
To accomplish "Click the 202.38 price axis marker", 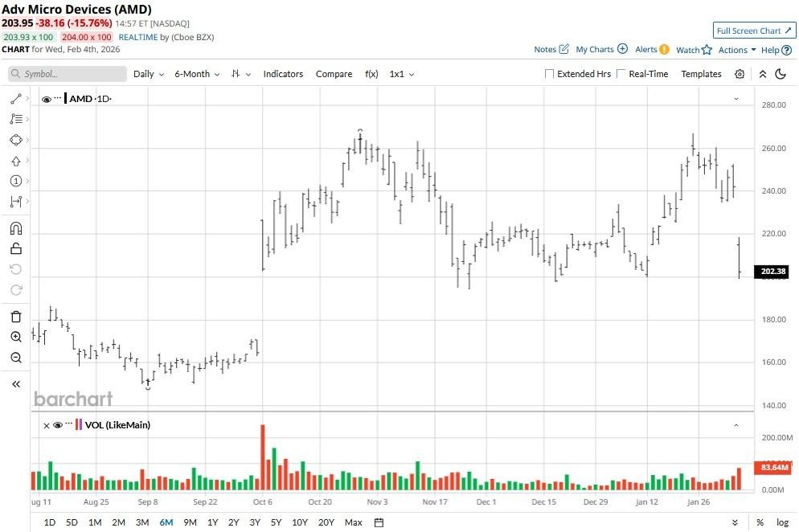I will coord(772,271).
